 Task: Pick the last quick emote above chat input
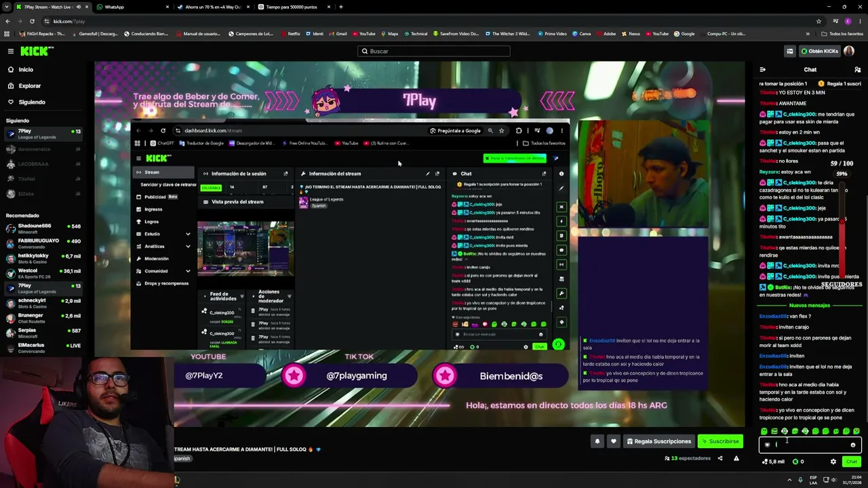pyautogui.click(x=856, y=431)
